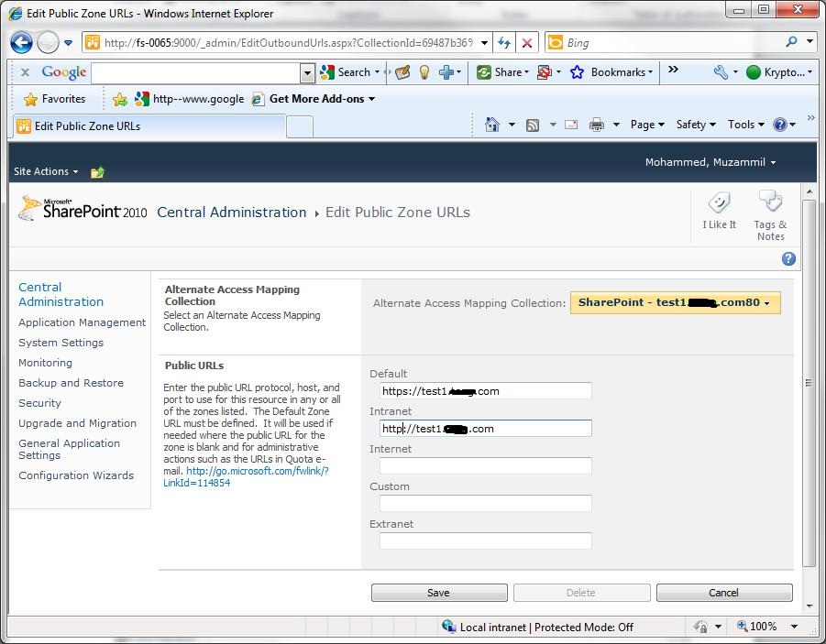Viewport: 826px width, 644px height.
Task: Open the Google toolbar search field dropdown
Action: coord(307,73)
